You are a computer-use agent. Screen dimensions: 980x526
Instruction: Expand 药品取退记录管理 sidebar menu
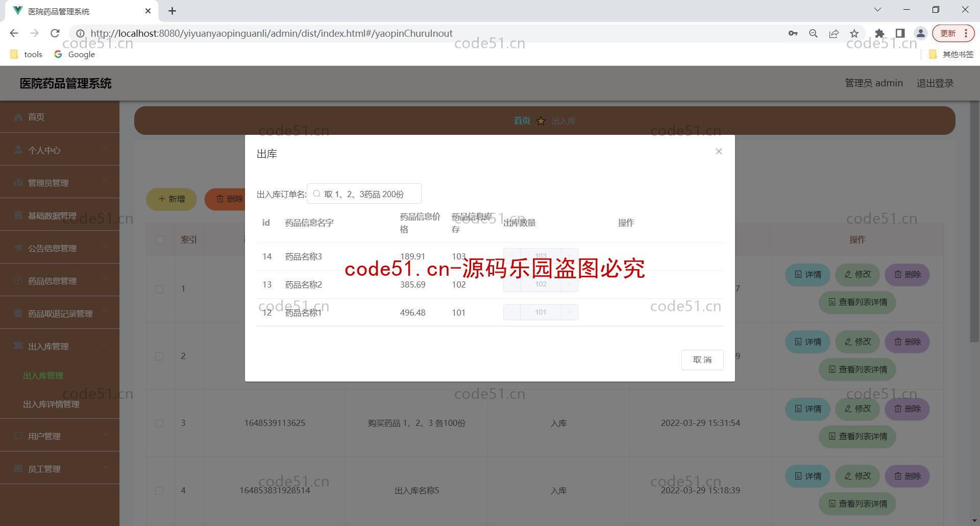coord(60,313)
